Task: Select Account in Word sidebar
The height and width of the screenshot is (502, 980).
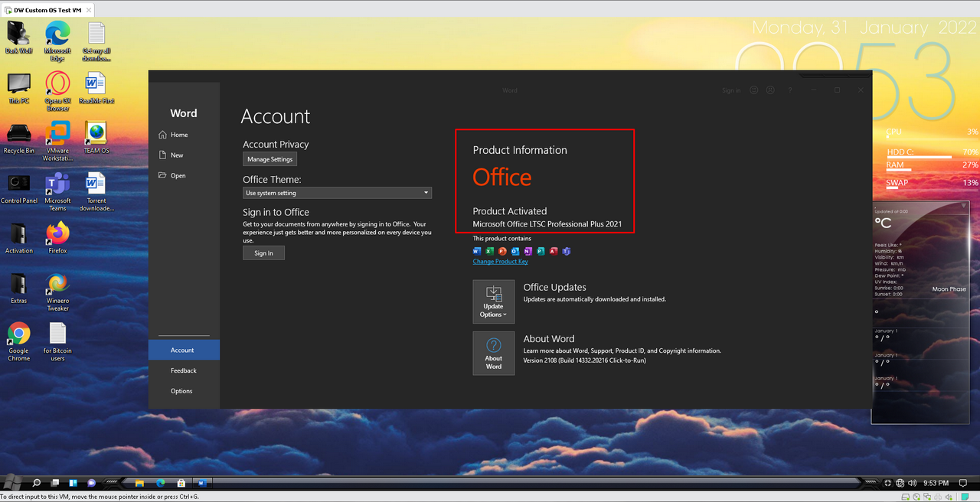Action: click(184, 350)
